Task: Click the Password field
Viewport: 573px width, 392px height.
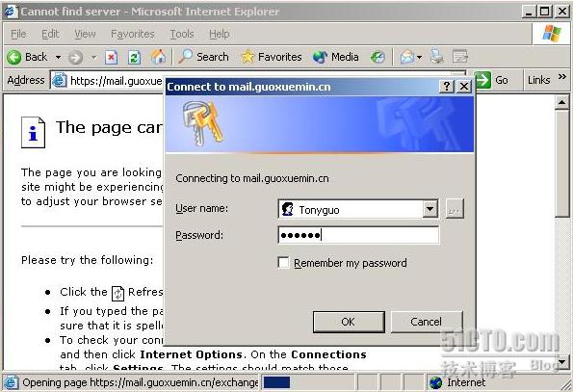Action: [358, 235]
